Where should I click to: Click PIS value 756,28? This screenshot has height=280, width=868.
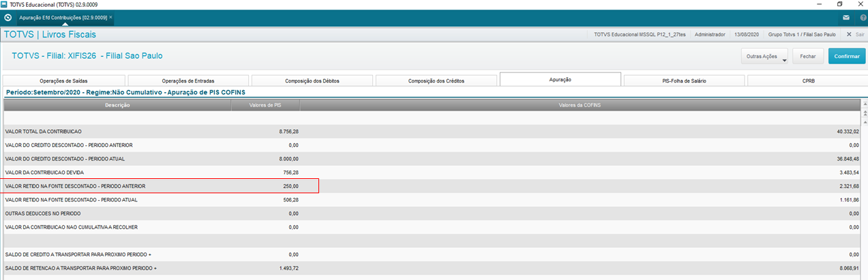point(290,172)
